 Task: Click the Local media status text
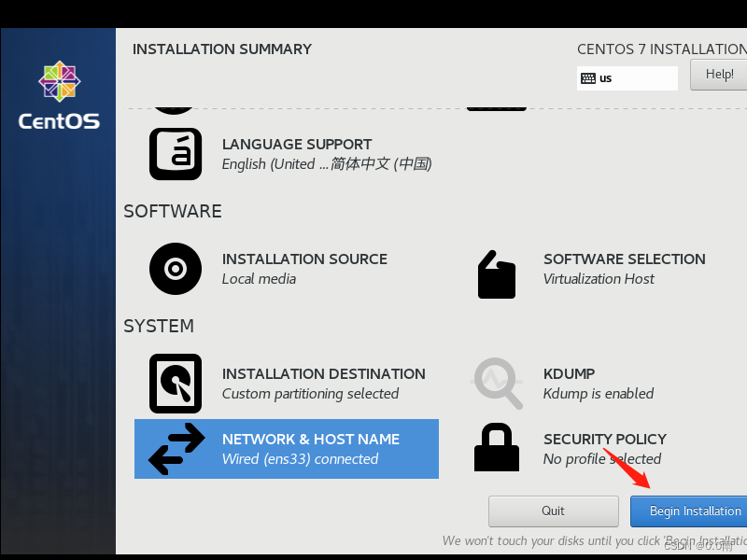tap(259, 278)
